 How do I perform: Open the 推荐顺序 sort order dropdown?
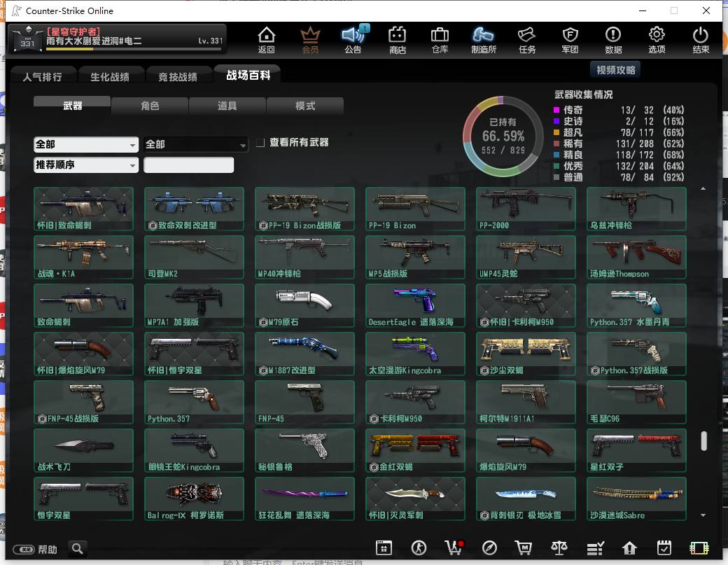86,165
